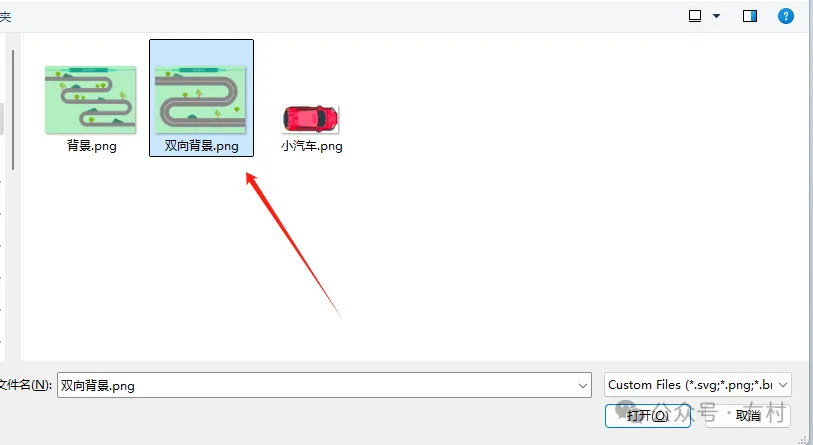This screenshot has width=813, height=445.
Task: Click the 双向背景.png file name label
Action: click(x=201, y=146)
